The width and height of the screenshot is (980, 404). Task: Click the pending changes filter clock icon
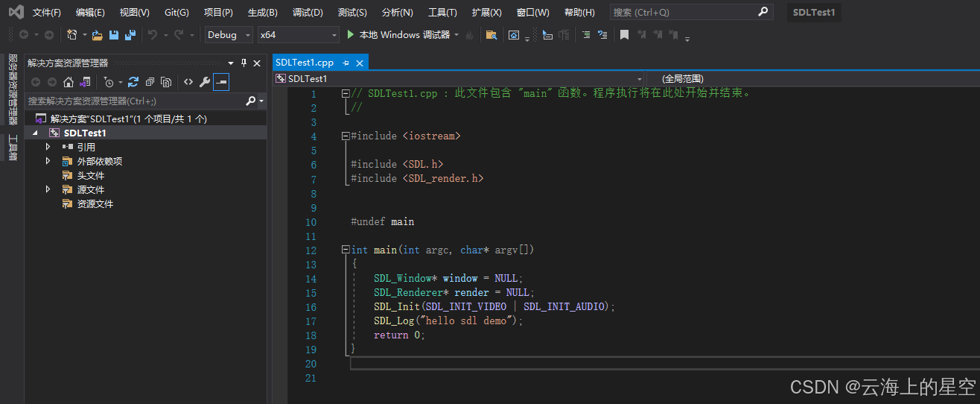tap(108, 82)
